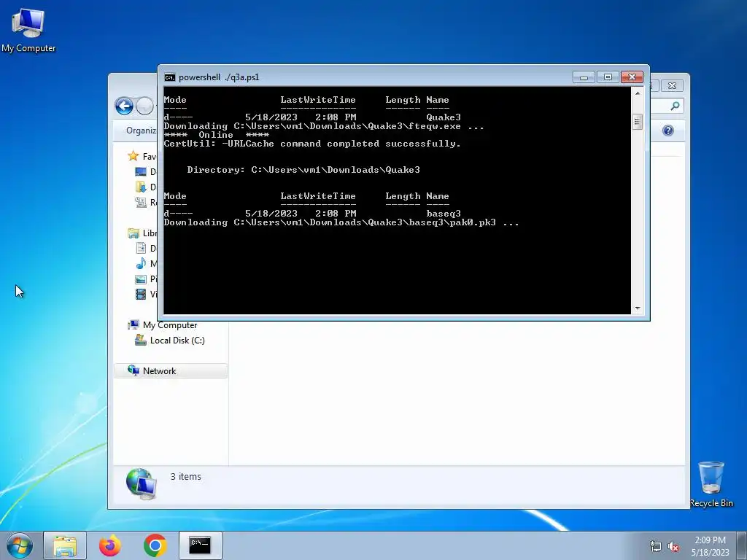Image resolution: width=747 pixels, height=560 pixels.
Task: Open the network status tray icon
Action: click(x=656, y=546)
